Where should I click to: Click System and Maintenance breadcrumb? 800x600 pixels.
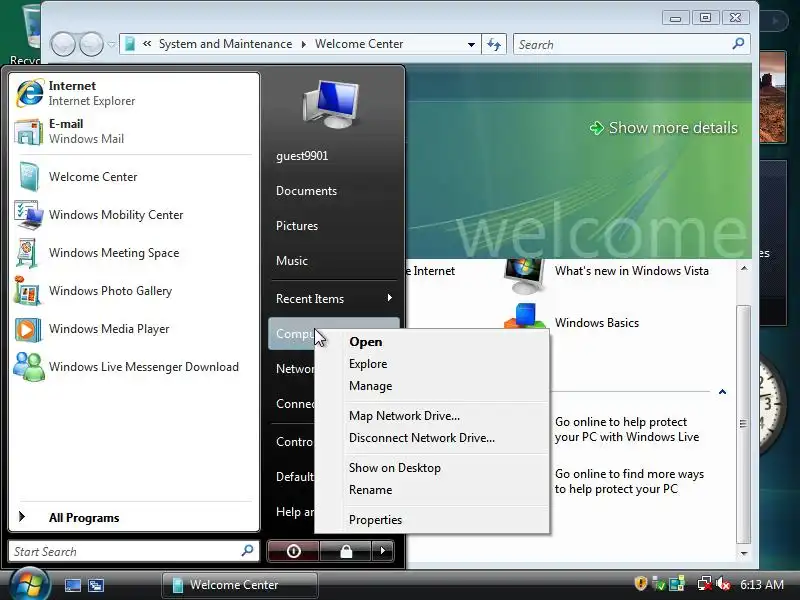pos(225,44)
